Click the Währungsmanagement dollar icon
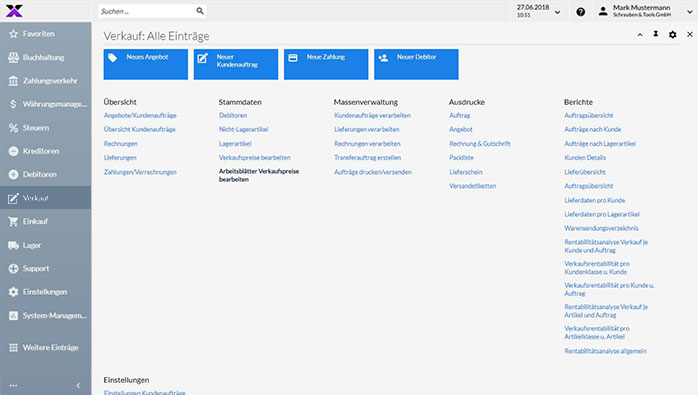The height and width of the screenshot is (395, 698). pos(13,104)
